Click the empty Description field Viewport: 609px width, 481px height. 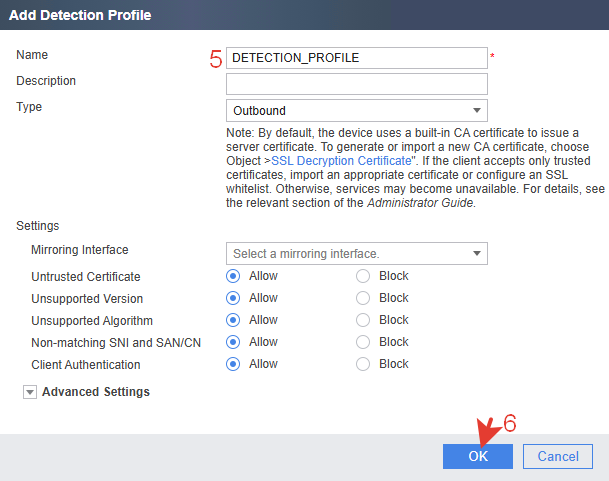(x=357, y=84)
